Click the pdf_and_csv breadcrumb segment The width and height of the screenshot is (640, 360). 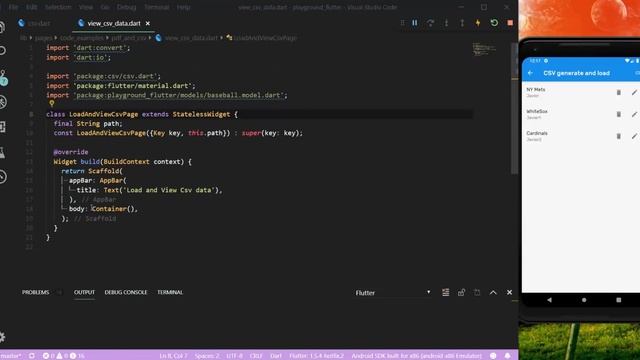[x=129, y=38]
